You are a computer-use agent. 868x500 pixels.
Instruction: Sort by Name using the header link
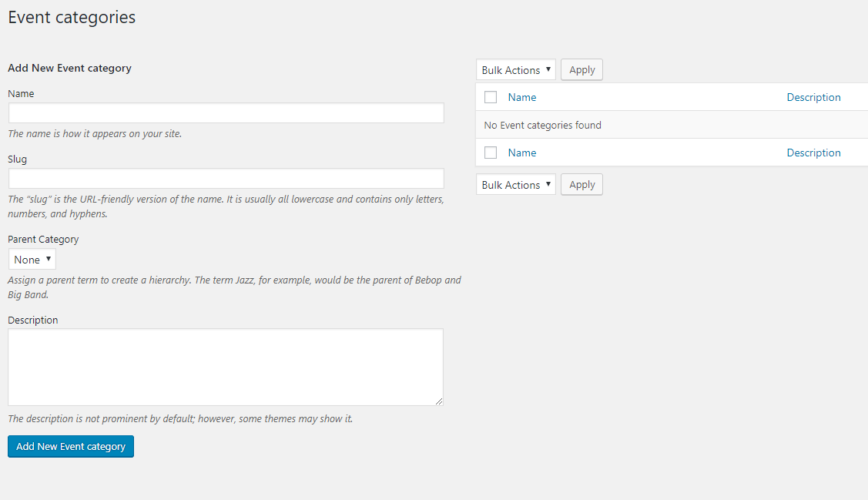coord(522,97)
